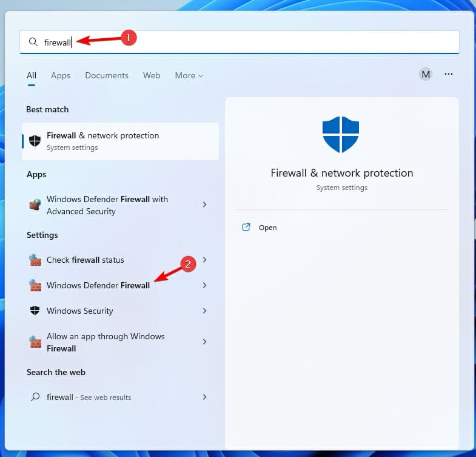The width and height of the screenshot is (476, 457).
Task: Expand the Windows Defender Firewall settings chevron
Action: coord(204,285)
